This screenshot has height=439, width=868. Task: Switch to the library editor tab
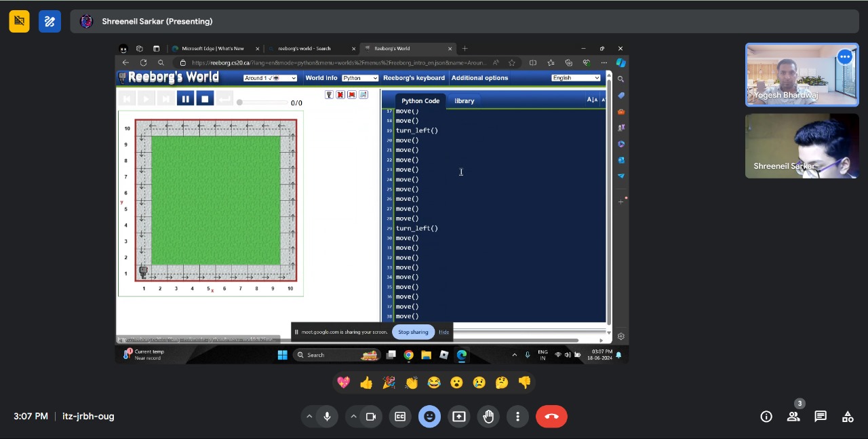tap(465, 101)
